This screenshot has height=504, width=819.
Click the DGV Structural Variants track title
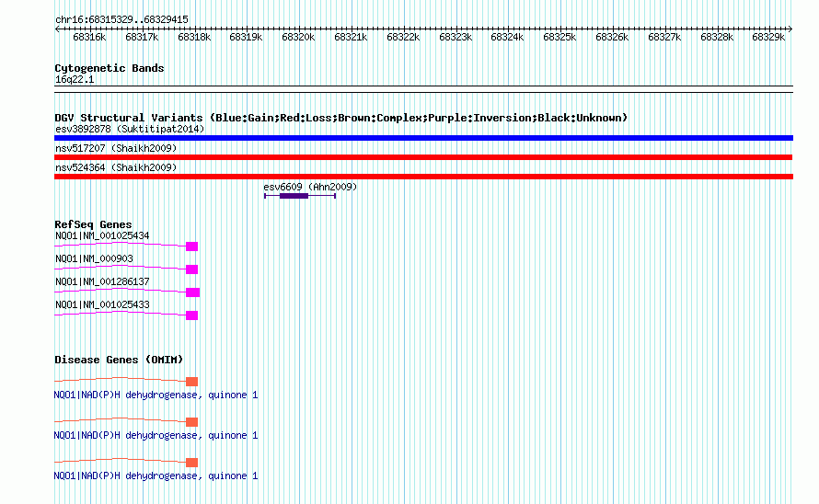341,118
